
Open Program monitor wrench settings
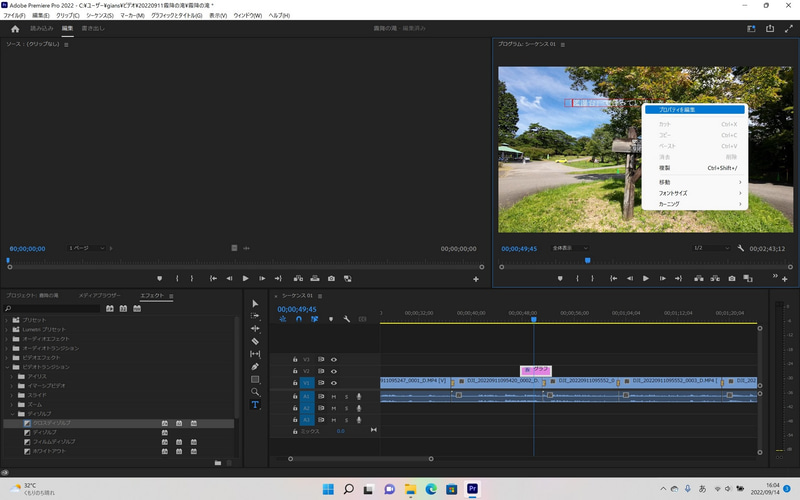tap(741, 248)
